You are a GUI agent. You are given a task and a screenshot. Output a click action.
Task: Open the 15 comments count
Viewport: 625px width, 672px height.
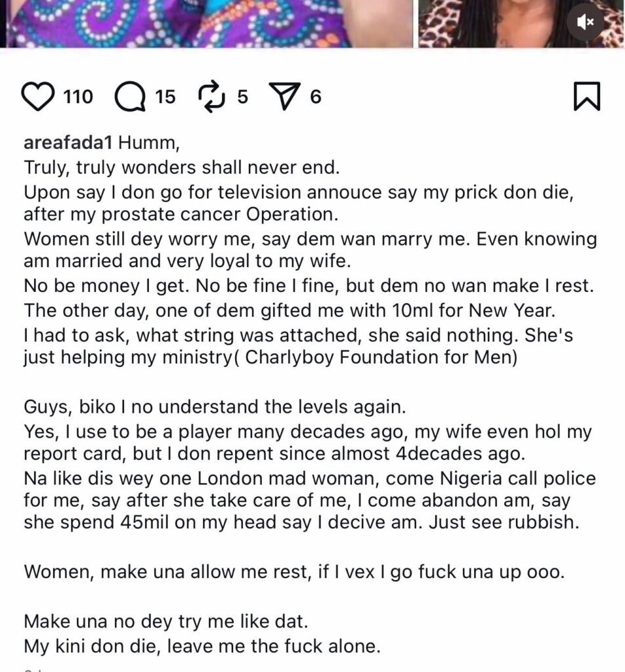pyautogui.click(x=165, y=98)
